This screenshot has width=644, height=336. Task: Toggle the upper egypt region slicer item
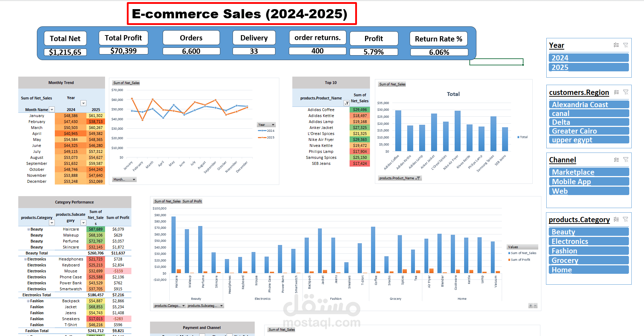pos(588,140)
